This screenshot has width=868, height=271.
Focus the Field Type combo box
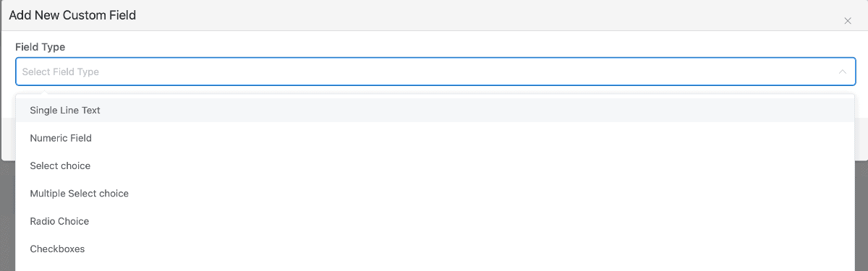[x=434, y=72]
